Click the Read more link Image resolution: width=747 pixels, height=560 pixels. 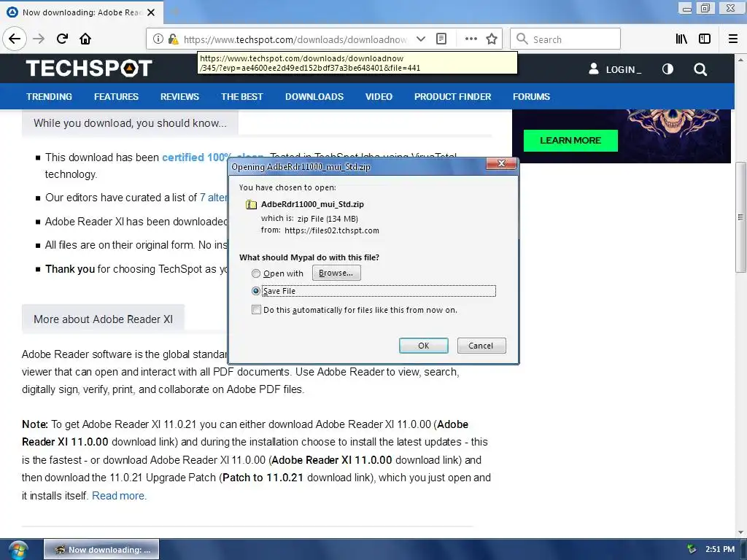pyautogui.click(x=119, y=496)
